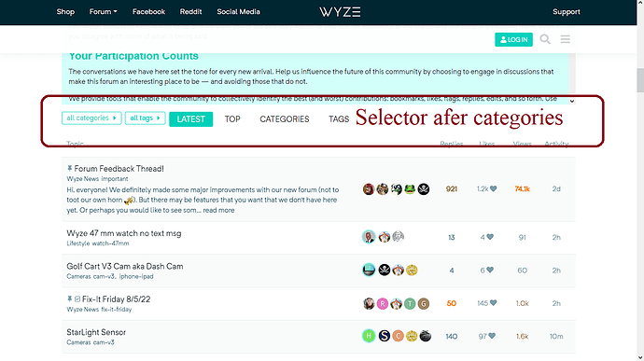Screen dimensions: 644x361
Task: Click the 74.1k views count
Action: pos(522,189)
